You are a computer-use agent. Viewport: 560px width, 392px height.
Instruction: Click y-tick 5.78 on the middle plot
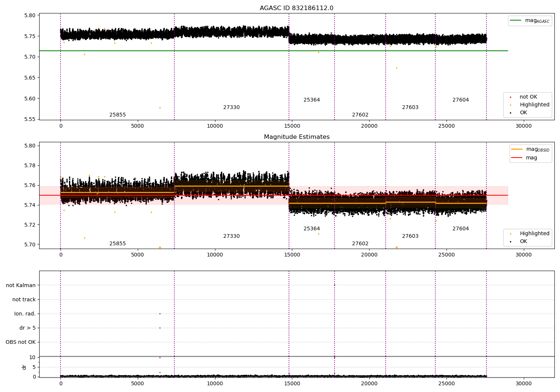coord(29,166)
